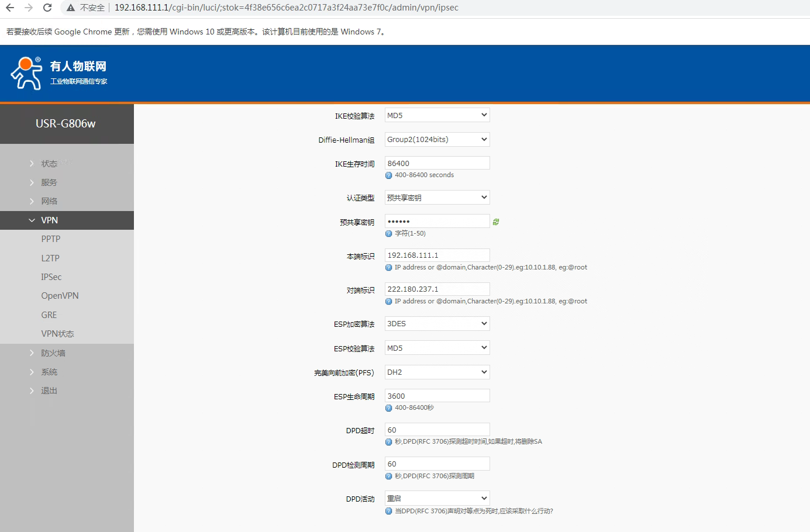Click the insecure connection warning icon
Screen dimensions: 810x532
[x=71, y=8]
